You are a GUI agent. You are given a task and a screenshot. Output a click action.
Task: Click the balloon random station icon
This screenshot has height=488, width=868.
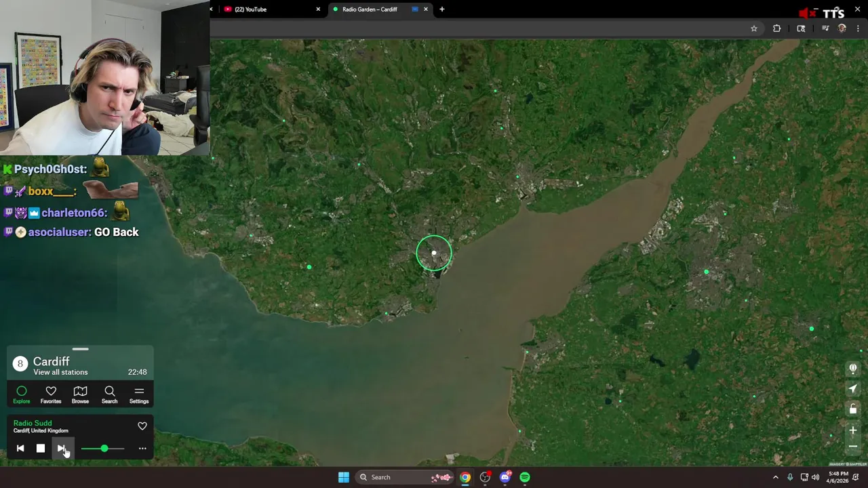click(853, 369)
